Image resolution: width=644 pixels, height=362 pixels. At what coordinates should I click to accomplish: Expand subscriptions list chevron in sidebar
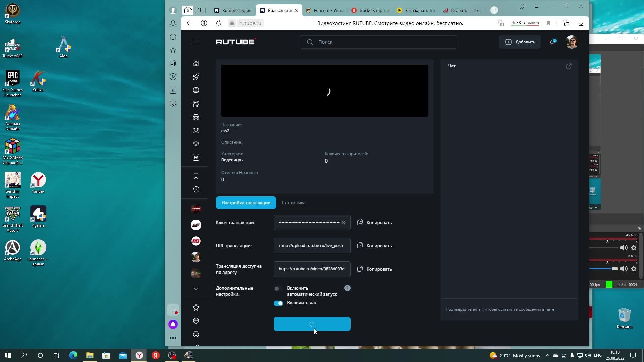tap(196, 289)
